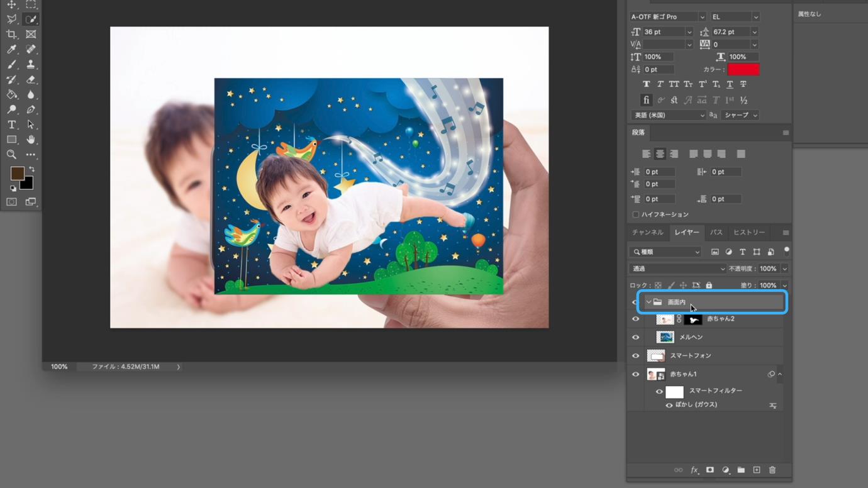Image resolution: width=868 pixels, height=488 pixels.
Task: Select the Clone Stamp tool
Action: [31, 64]
